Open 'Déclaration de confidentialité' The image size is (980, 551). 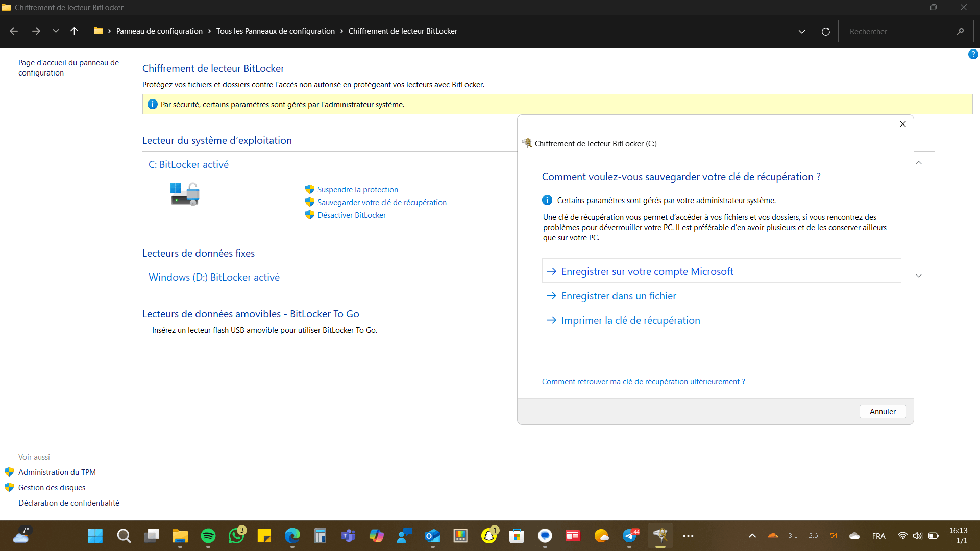click(x=69, y=503)
